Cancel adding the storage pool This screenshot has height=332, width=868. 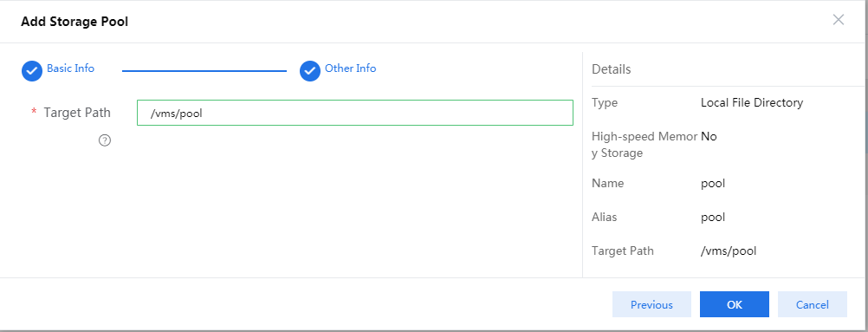[x=812, y=304]
